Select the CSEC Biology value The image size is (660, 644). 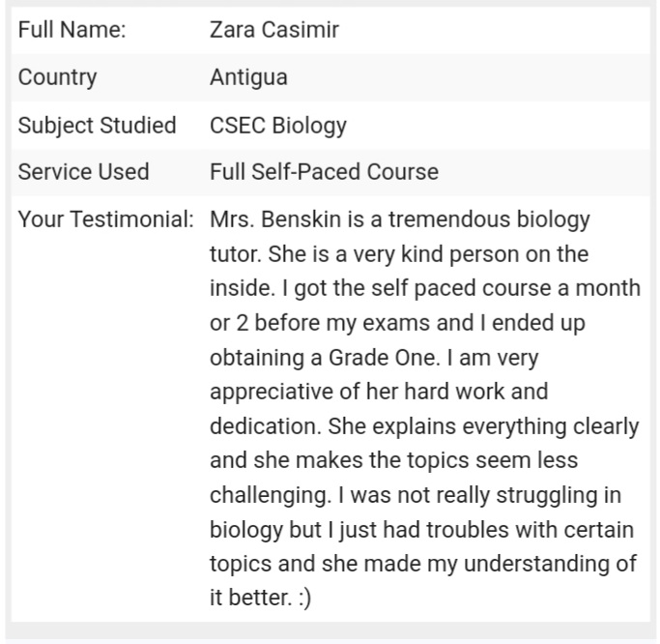click(x=278, y=126)
